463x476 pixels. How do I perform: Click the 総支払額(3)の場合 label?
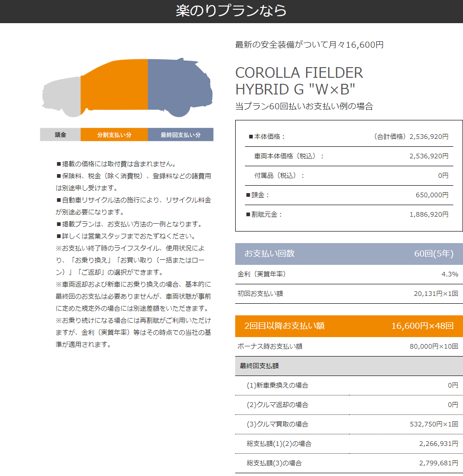pyautogui.click(x=274, y=463)
